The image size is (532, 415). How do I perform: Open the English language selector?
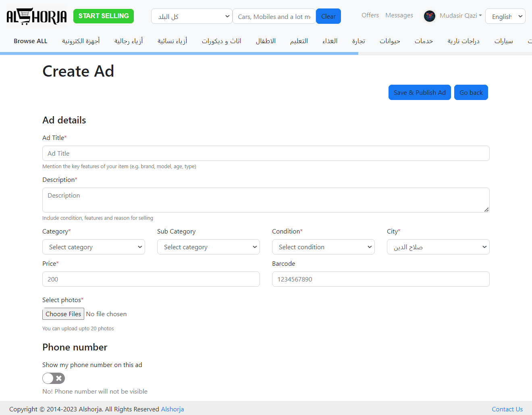(x=505, y=17)
